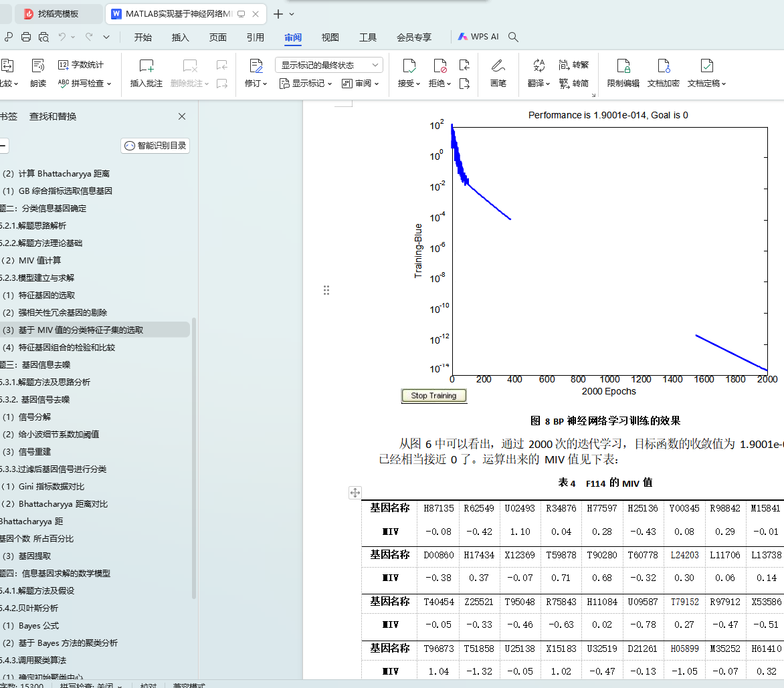The height and width of the screenshot is (688, 784).
Task: Click Smart Recognize TOC (智能识别目录) button
Action: pyautogui.click(x=155, y=145)
